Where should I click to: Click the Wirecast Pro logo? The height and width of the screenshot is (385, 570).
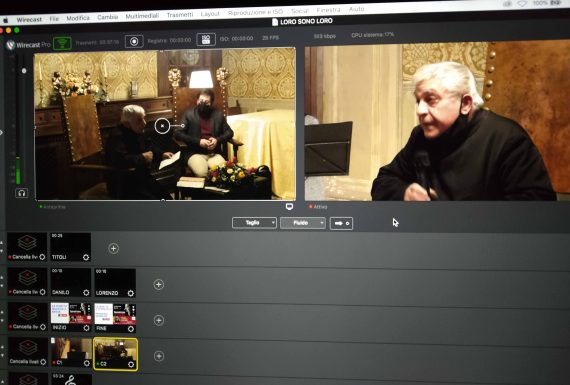coord(28,45)
